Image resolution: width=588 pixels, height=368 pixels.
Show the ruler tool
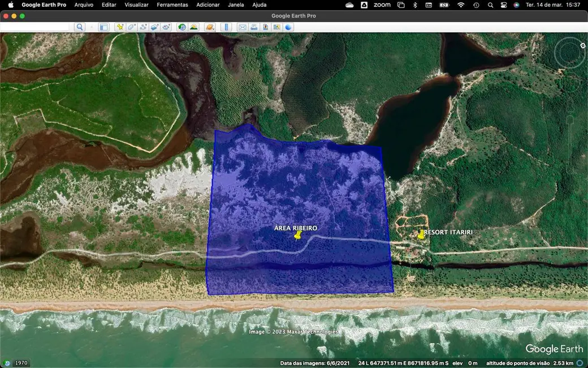[x=226, y=27]
